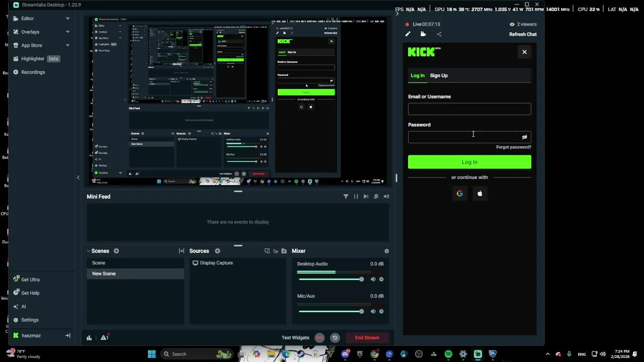Open Settings in the sidebar
The width and height of the screenshot is (644, 362).
tap(30, 320)
